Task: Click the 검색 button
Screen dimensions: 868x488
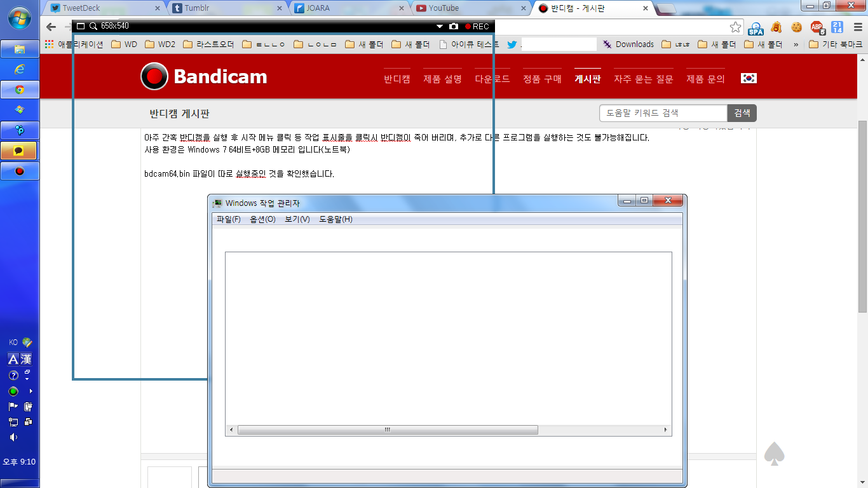Action: pos(742,113)
